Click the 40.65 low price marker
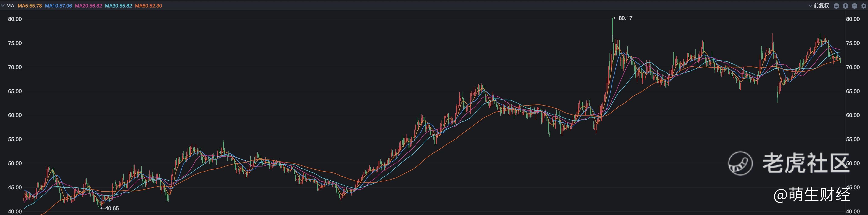868x215 pixels. (x=110, y=208)
